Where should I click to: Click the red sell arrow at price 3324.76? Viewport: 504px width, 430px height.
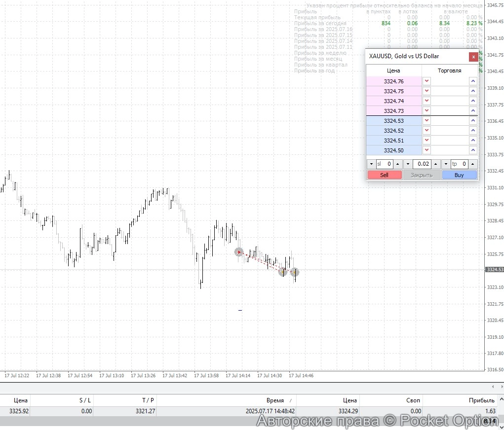pyautogui.click(x=427, y=81)
